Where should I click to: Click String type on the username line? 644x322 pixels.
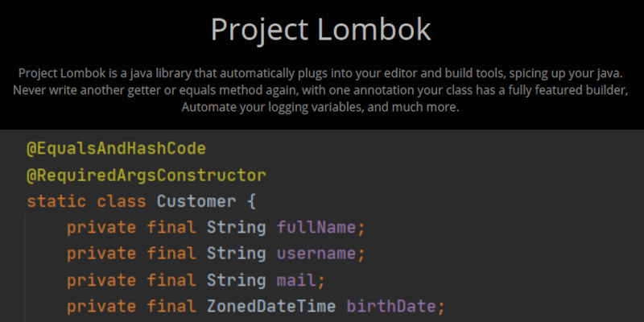coord(236,254)
